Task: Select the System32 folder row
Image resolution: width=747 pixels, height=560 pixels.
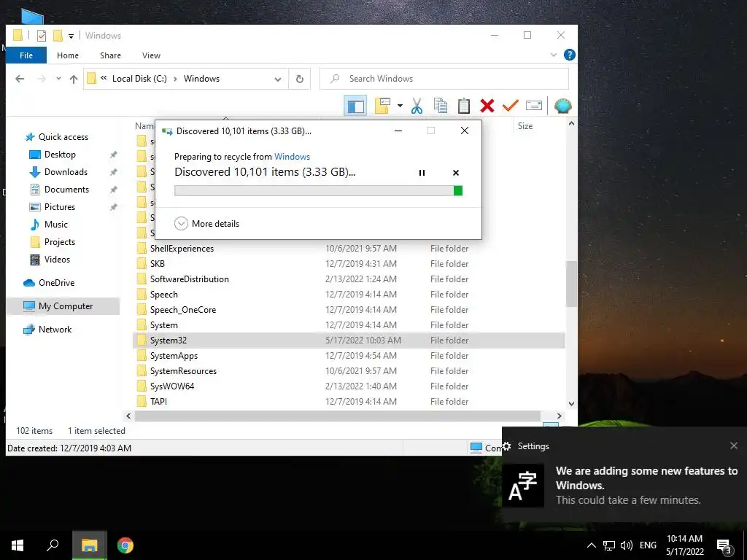Action: coord(349,341)
